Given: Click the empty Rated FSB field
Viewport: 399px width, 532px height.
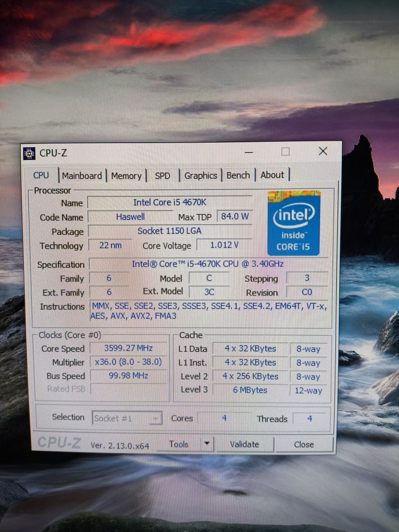Looking at the screenshot, I should pos(129,389).
